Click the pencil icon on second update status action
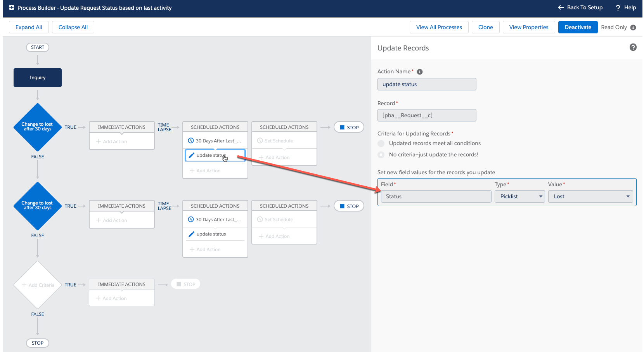This screenshot has height=352, width=644. coord(191,234)
